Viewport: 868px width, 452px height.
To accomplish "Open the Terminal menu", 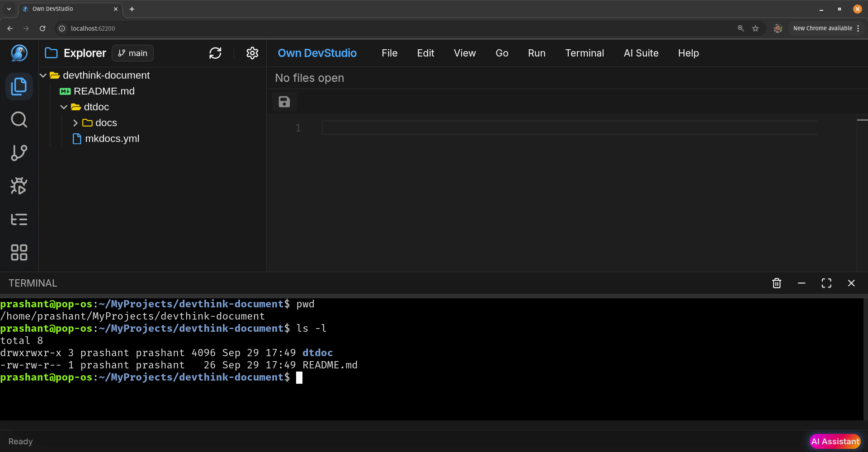I will tap(584, 53).
